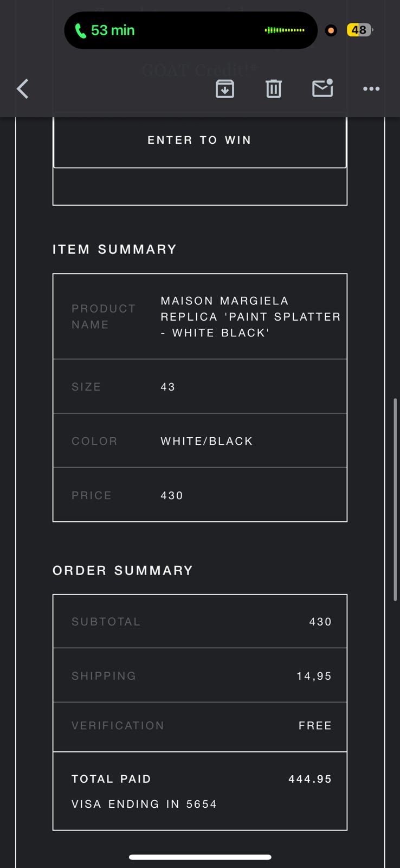Archive this email with the box icon
The image size is (400, 868).
point(225,88)
